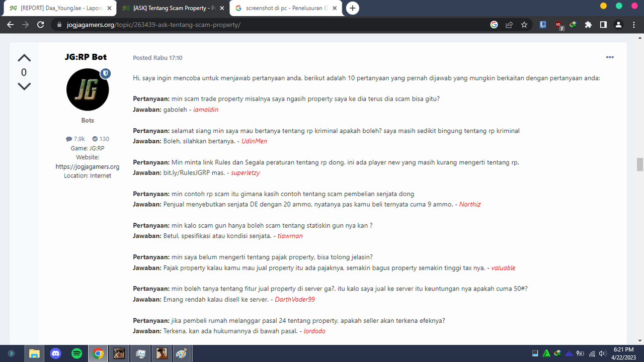Share this page using the share icon
644x362 pixels.
(509, 25)
